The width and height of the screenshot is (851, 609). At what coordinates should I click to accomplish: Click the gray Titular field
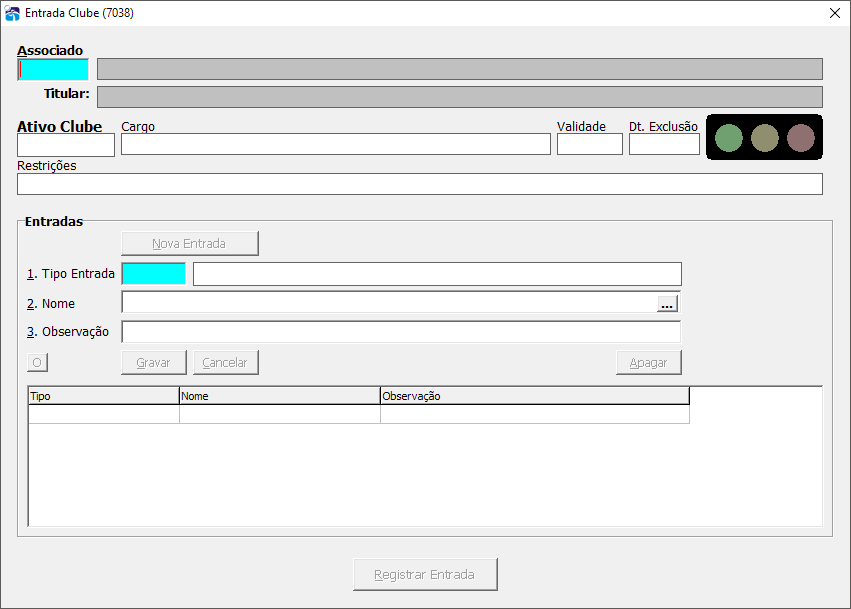click(460, 97)
